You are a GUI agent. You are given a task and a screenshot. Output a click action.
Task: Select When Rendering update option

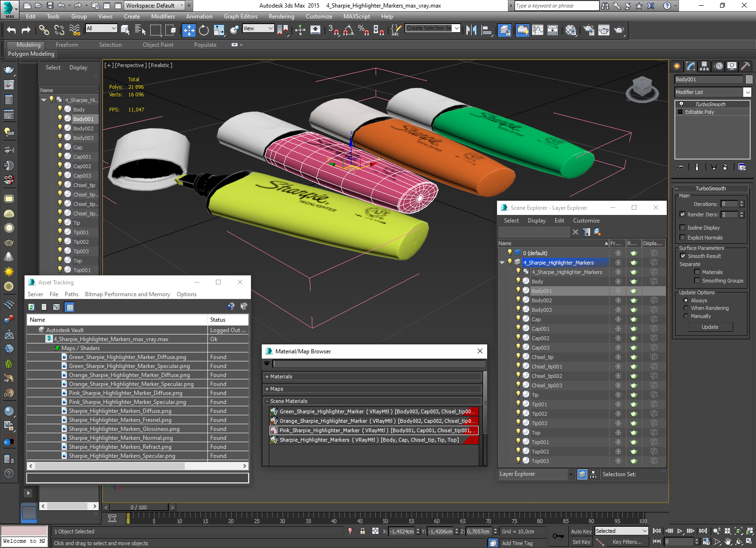coord(686,308)
